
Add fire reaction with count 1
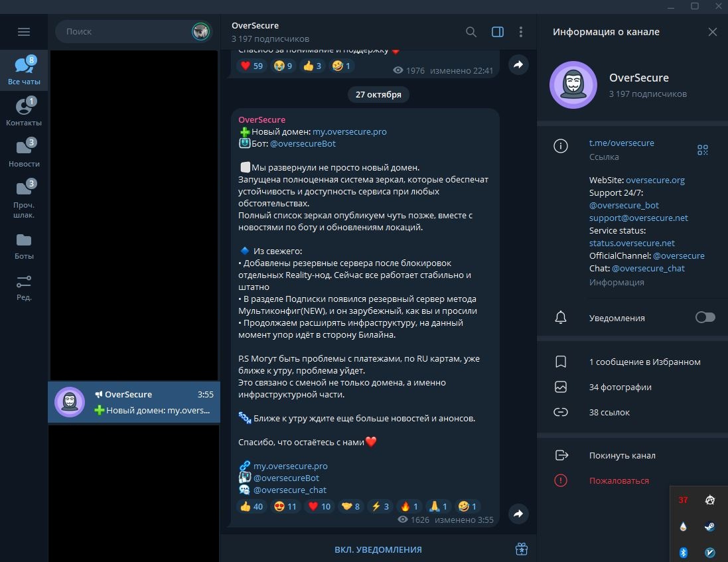409,506
